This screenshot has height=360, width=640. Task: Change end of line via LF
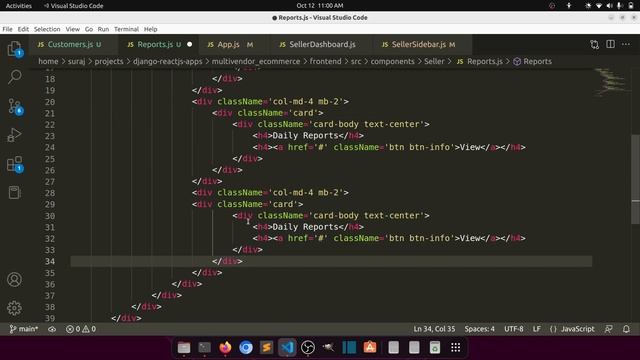536,329
